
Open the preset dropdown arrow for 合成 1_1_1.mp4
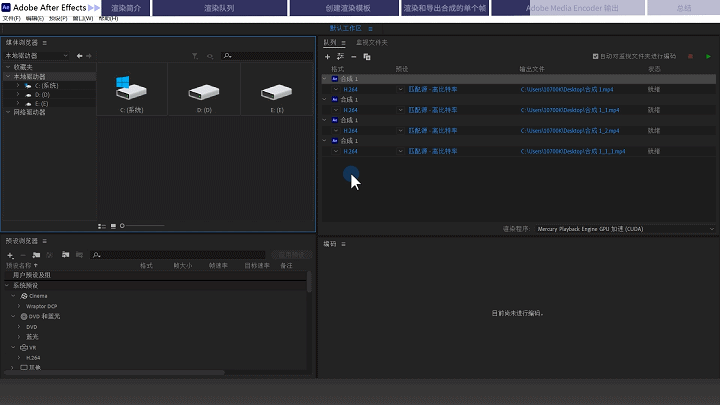[x=400, y=152]
